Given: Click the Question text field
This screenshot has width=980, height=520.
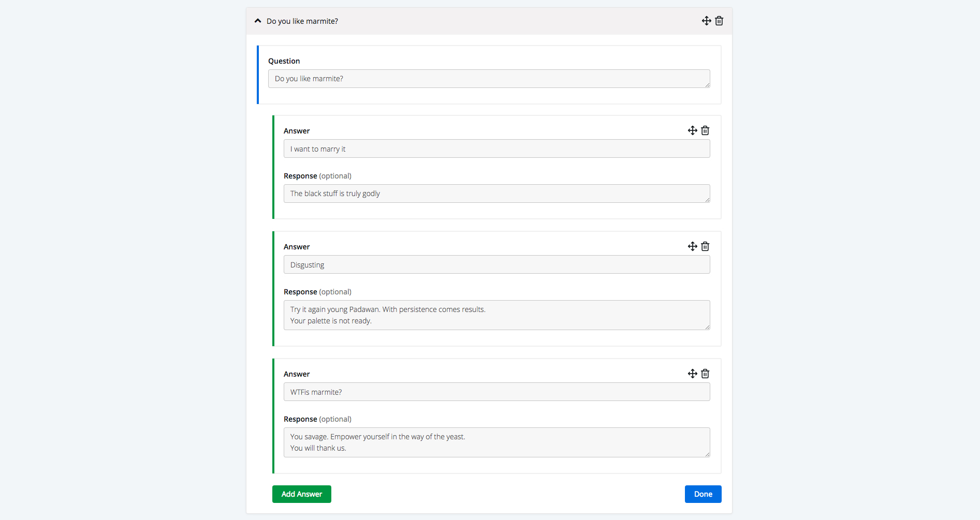Looking at the screenshot, I should point(489,79).
